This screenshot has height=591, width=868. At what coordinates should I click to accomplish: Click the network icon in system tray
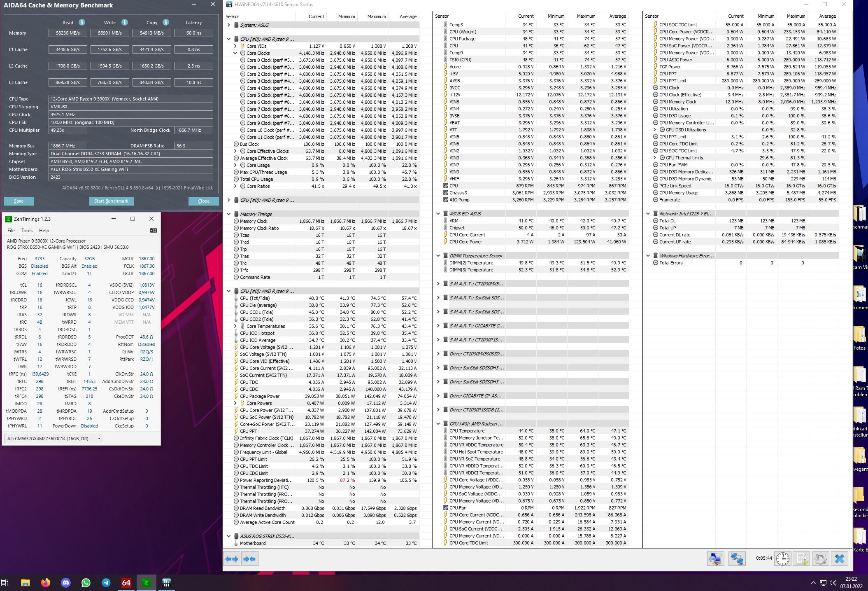tap(823, 582)
